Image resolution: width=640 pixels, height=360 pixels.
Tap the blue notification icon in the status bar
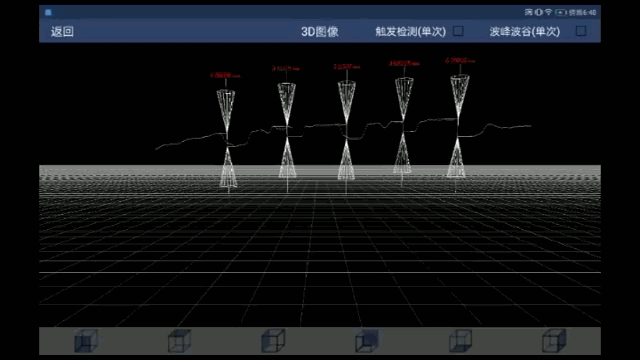tap(48, 12)
